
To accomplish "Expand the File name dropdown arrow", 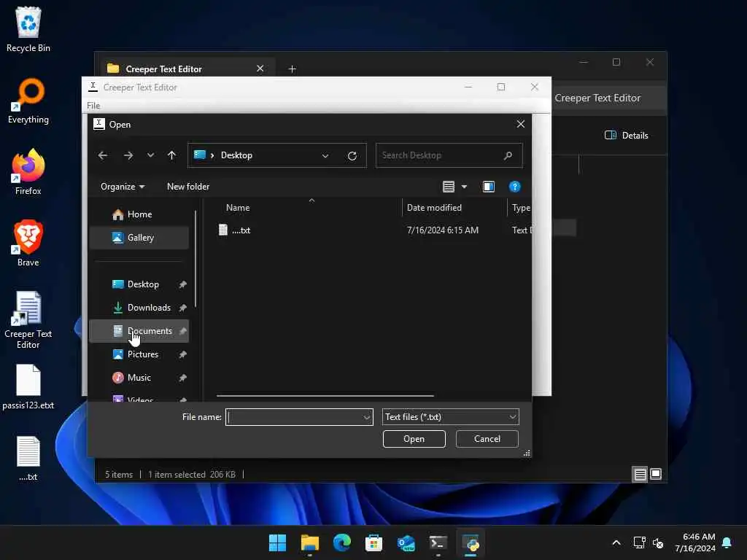I will (367, 417).
